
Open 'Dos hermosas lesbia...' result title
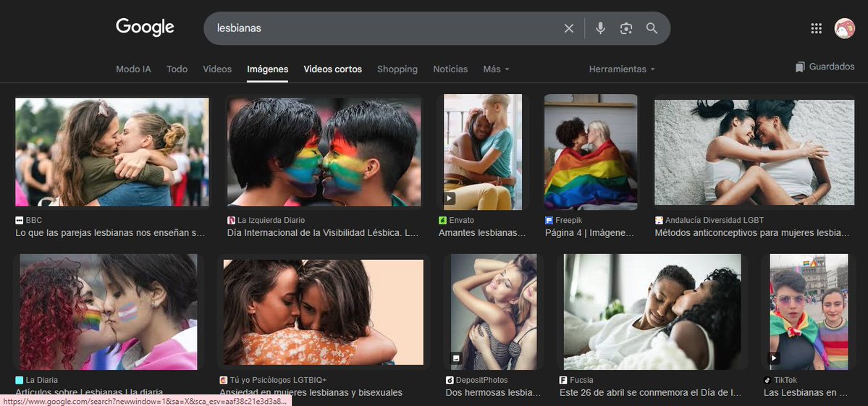tap(493, 393)
